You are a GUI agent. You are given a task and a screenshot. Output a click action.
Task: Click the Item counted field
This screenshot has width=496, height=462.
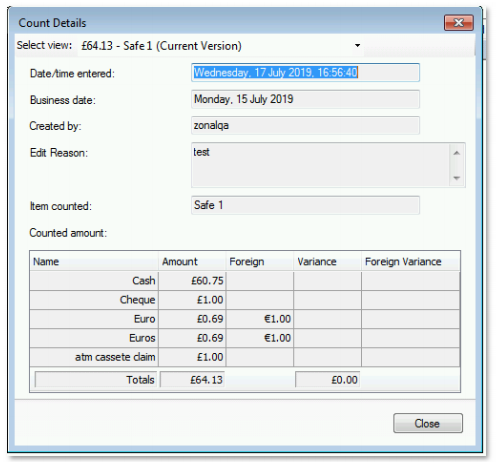[305, 205]
